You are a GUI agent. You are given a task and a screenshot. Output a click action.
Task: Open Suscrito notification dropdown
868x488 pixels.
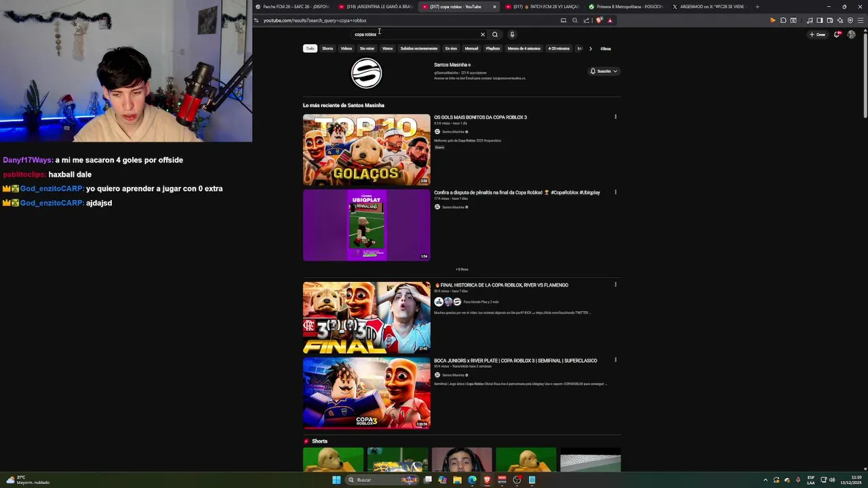click(604, 71)
